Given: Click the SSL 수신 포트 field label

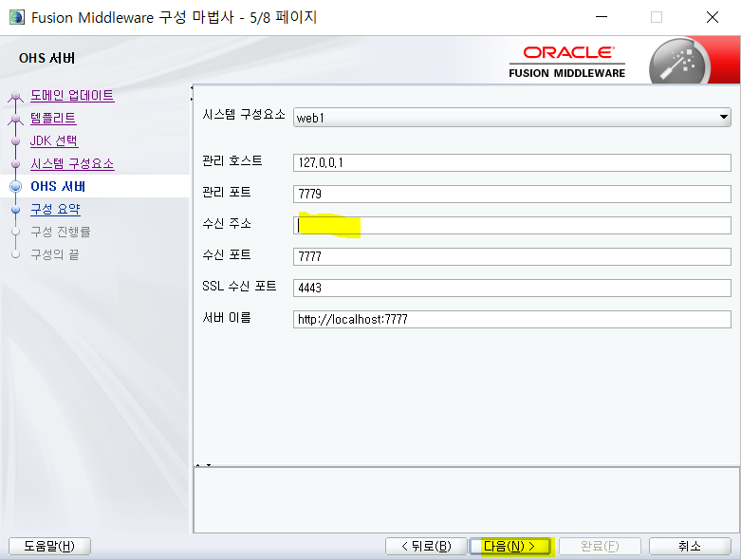Looking at the screenshot, I should click(239, 286).
